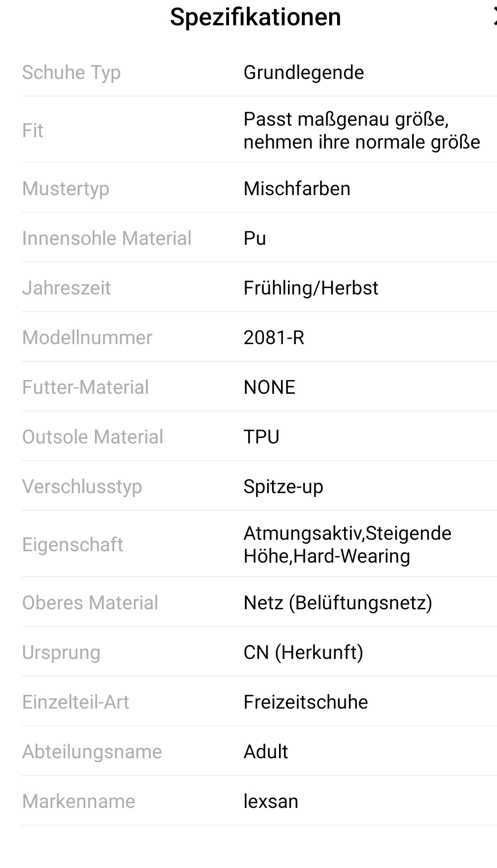The image size is (497, 868).
Task: Tap the Atmungsaktiv feature text
Action: click(x=303, y=534)
